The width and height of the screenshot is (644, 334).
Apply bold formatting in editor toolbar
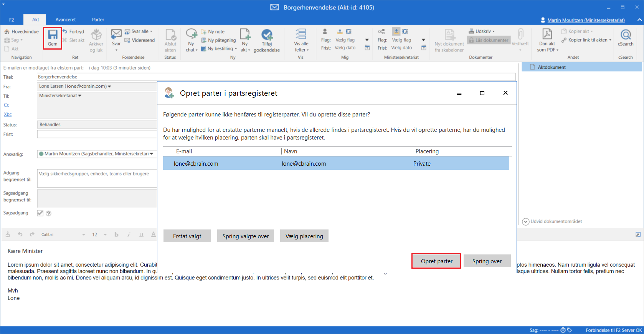click(x=116, y=234)
